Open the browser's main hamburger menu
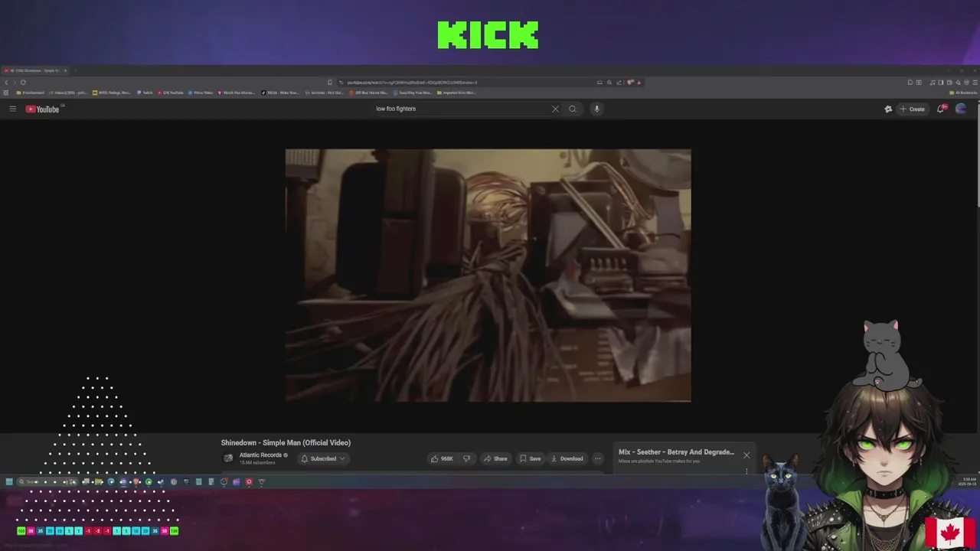This screenshot has height=551, width=980. [x=975, y=82]
